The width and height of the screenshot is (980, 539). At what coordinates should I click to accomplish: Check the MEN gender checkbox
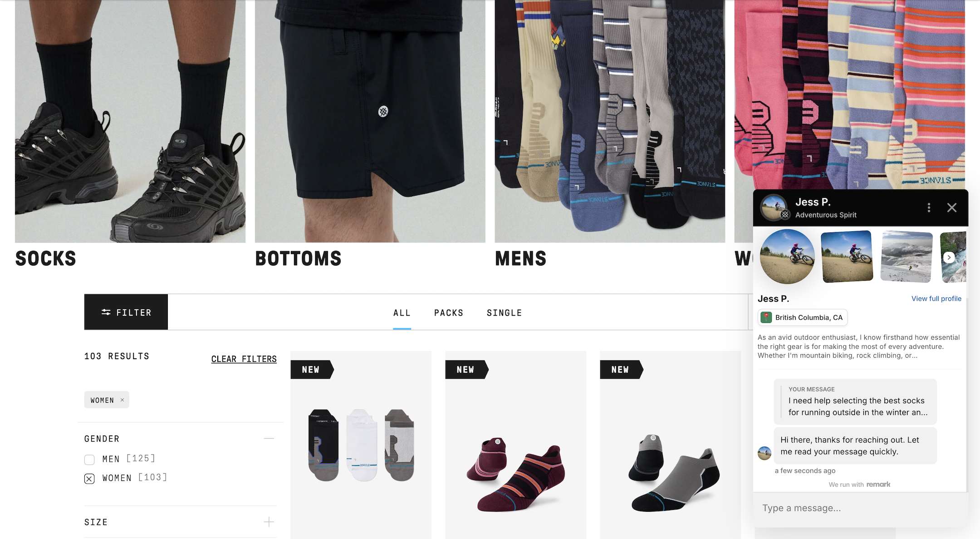tap(89, 460)
